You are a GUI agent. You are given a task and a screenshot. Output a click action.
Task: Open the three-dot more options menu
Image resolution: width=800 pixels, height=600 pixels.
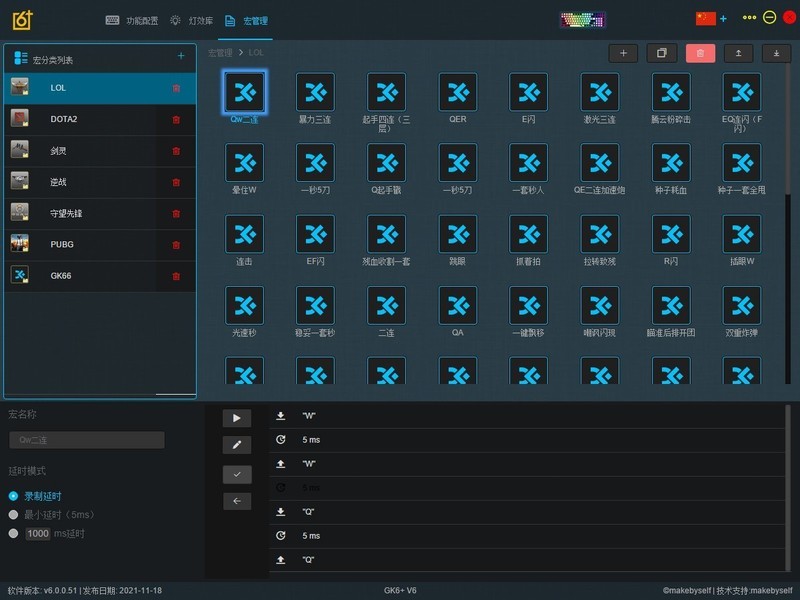pos(749,18)
